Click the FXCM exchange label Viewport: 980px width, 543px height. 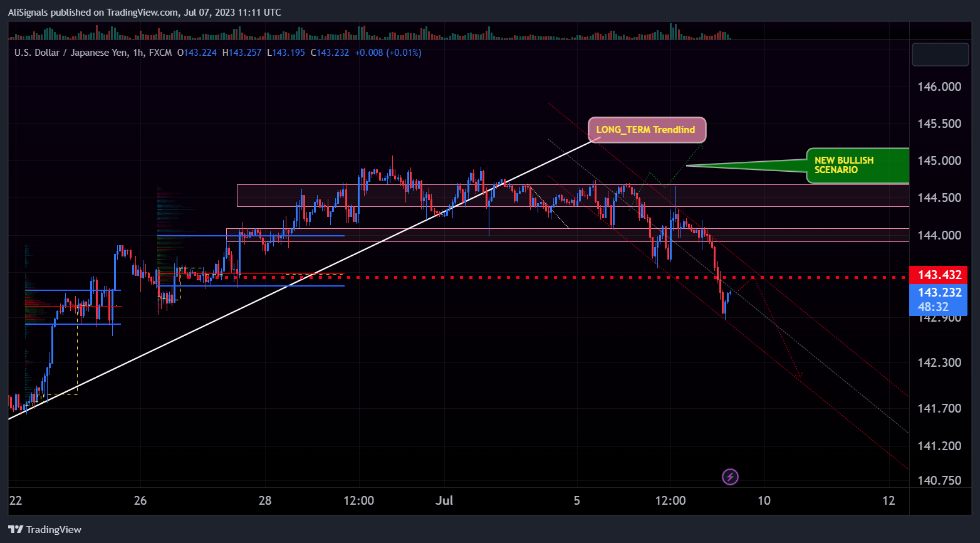click(160, 53)
